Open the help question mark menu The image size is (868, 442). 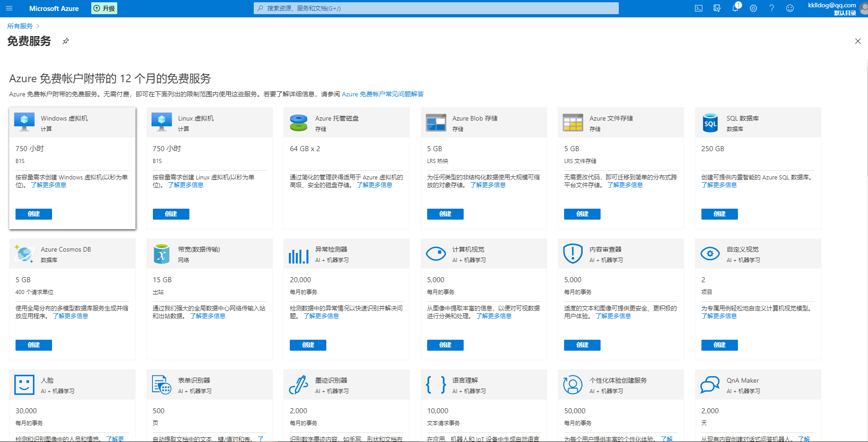(x=772, y=8)
